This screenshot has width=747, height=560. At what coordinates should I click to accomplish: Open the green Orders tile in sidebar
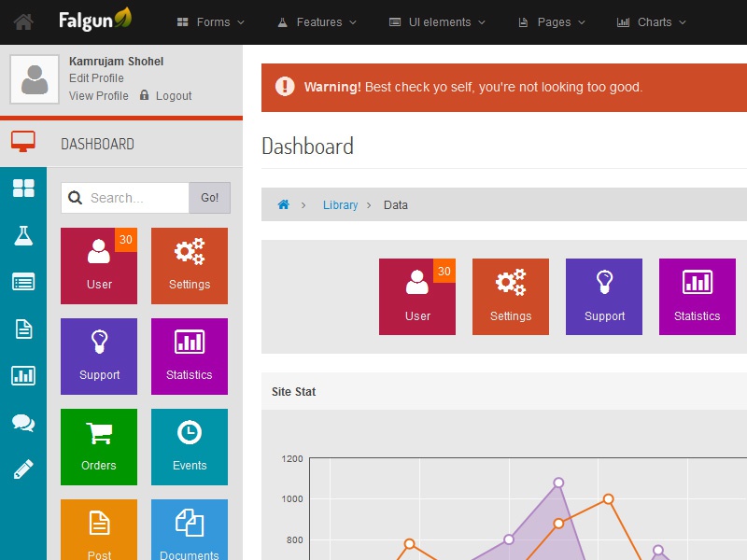[99, 447]
